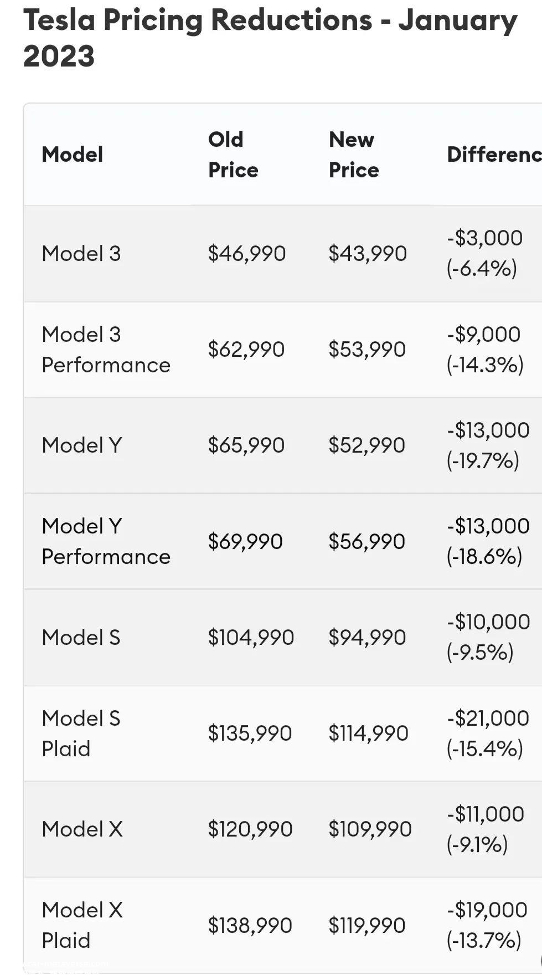Image resolution: width=542 pixels, height=980 pixels.
Task: Click Model 3 Performance new price $53,990
Action: pos(367,350)
